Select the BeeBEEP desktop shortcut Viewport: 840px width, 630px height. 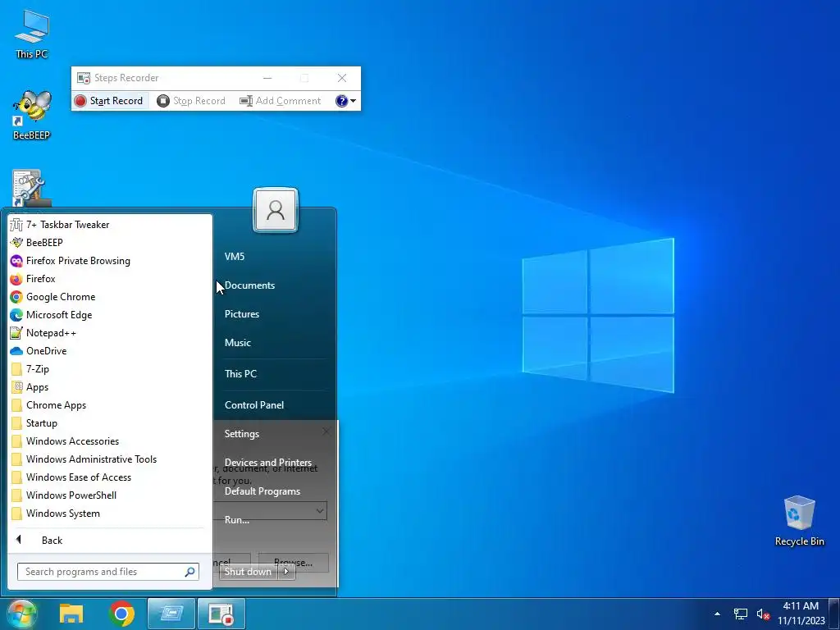[x=32, y=115]
